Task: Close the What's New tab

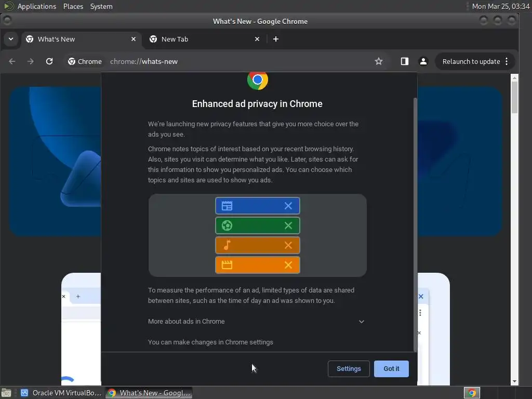Action: point(134,39)
